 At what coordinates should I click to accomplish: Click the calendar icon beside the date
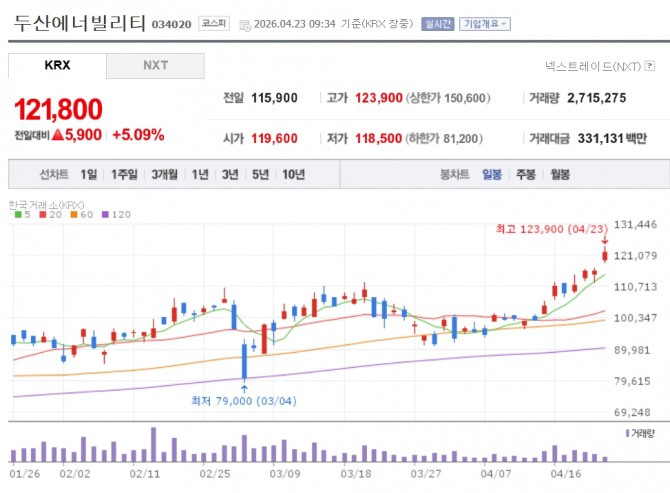point(245,25)
